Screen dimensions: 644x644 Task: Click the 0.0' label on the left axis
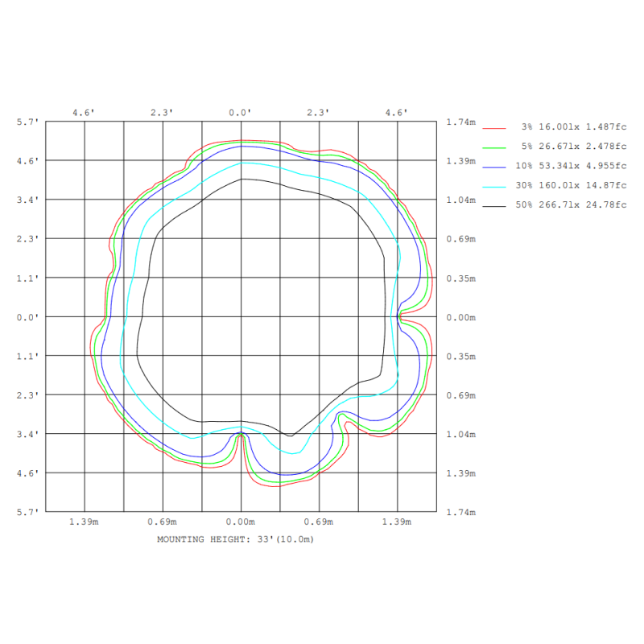point(27,317)
